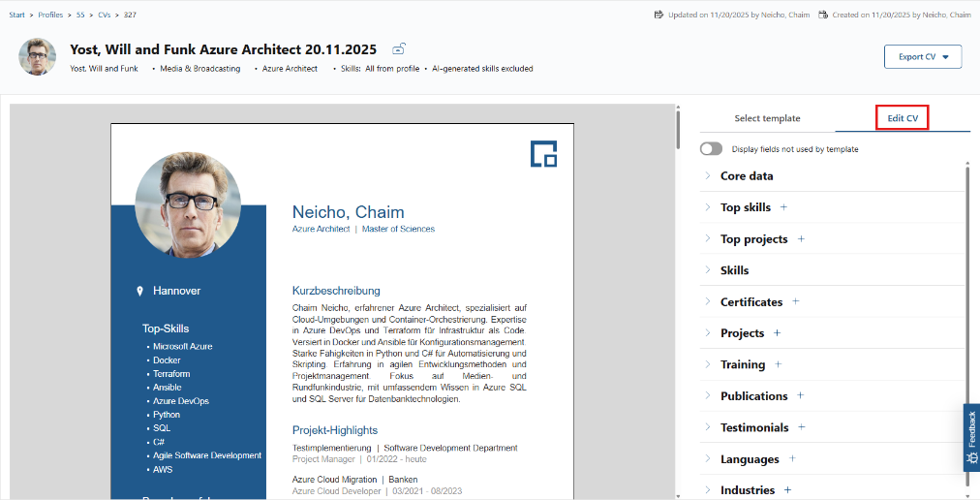The image size is (980, 500).
Task: Click Kurzbeschreibung heading in preview
Action: 336,291
